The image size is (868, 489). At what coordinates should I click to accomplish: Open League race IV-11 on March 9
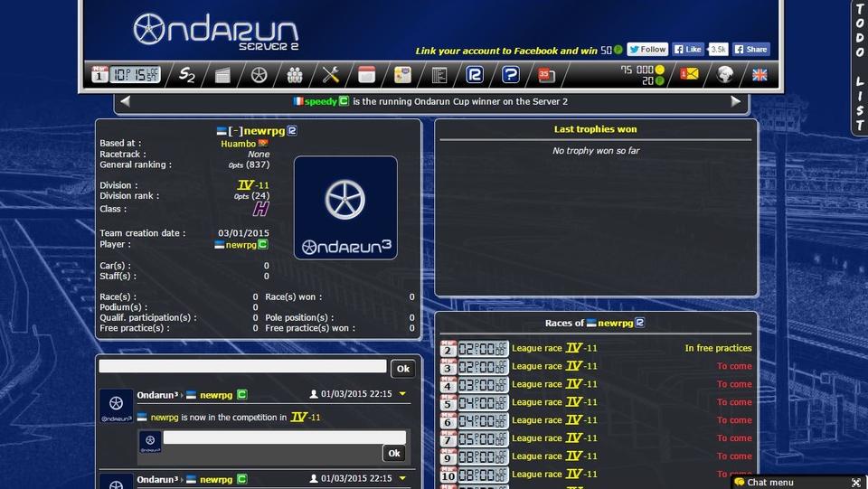pos(554,456)
